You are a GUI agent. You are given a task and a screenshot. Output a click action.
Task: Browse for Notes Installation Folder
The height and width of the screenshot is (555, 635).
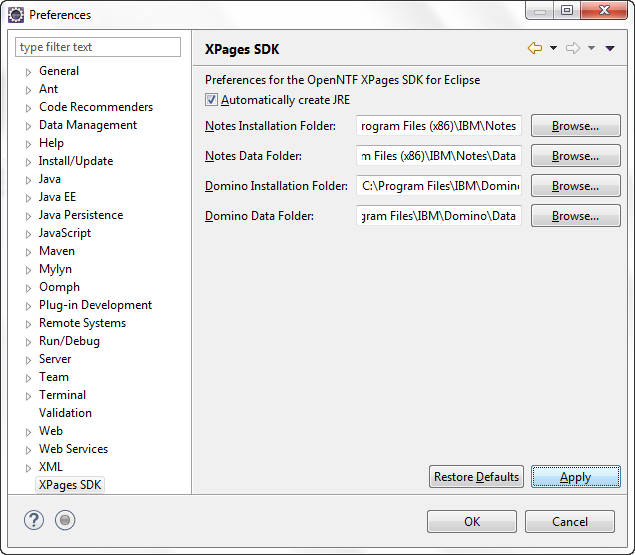coord(575,126)
